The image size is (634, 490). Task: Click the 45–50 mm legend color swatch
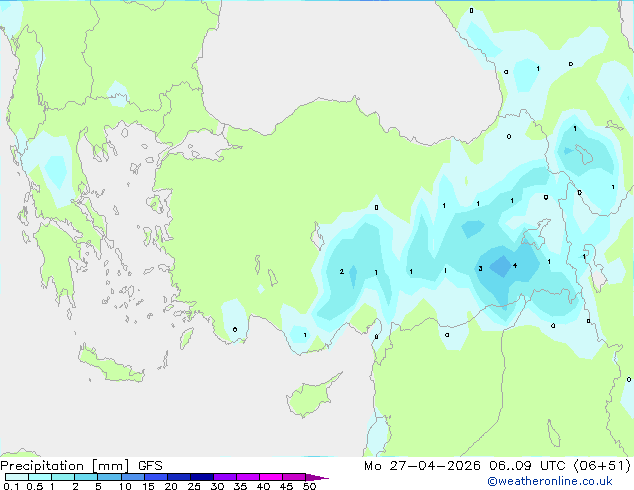tap(294, 477)
